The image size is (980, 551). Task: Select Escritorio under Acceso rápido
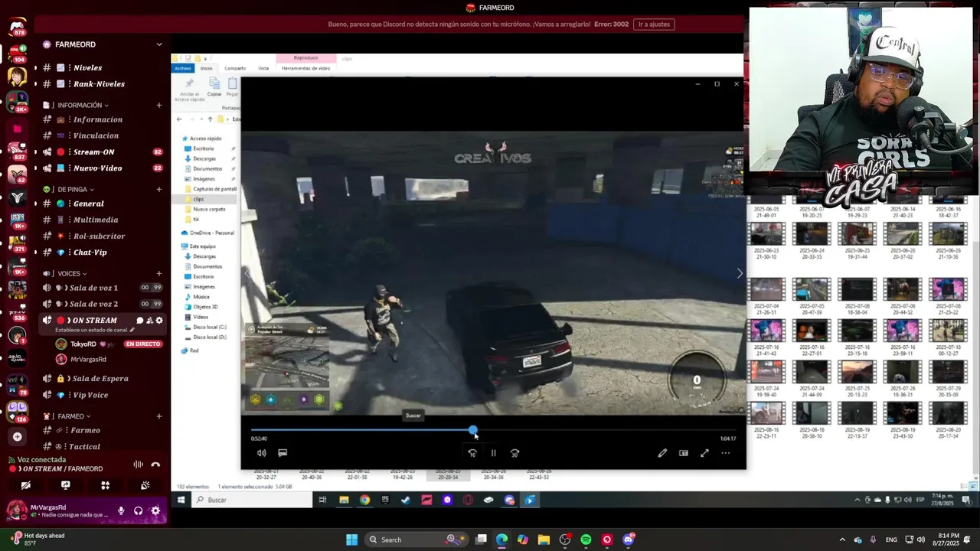click(x=204, y=148)
